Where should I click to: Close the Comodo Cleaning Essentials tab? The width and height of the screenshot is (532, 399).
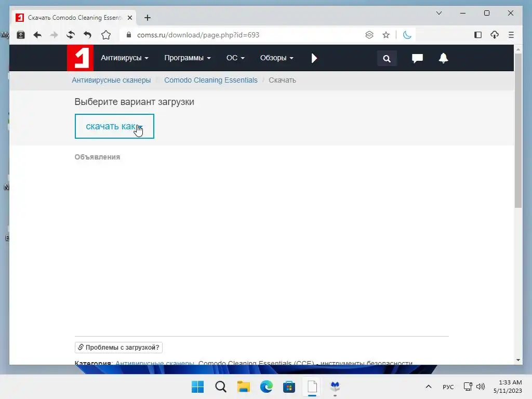[129, 18]
